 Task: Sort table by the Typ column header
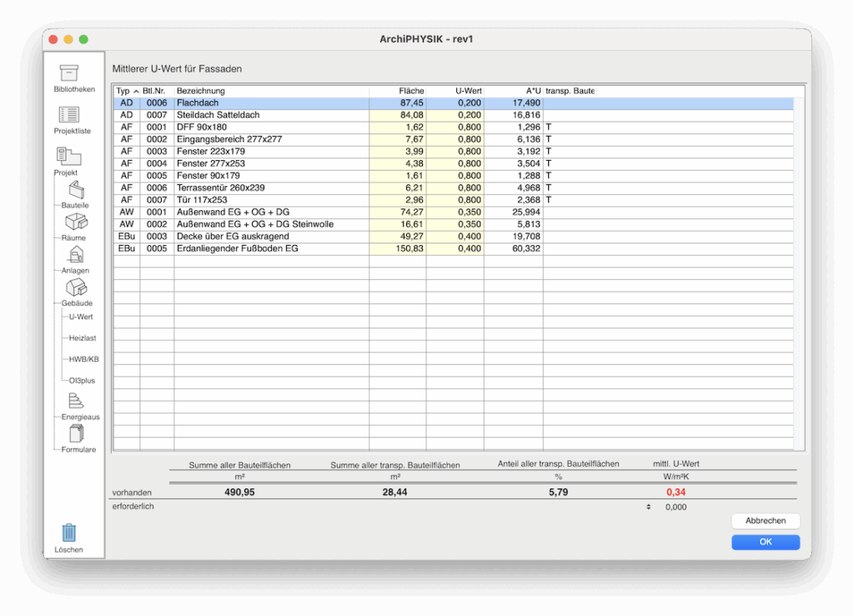click(126, 91)
